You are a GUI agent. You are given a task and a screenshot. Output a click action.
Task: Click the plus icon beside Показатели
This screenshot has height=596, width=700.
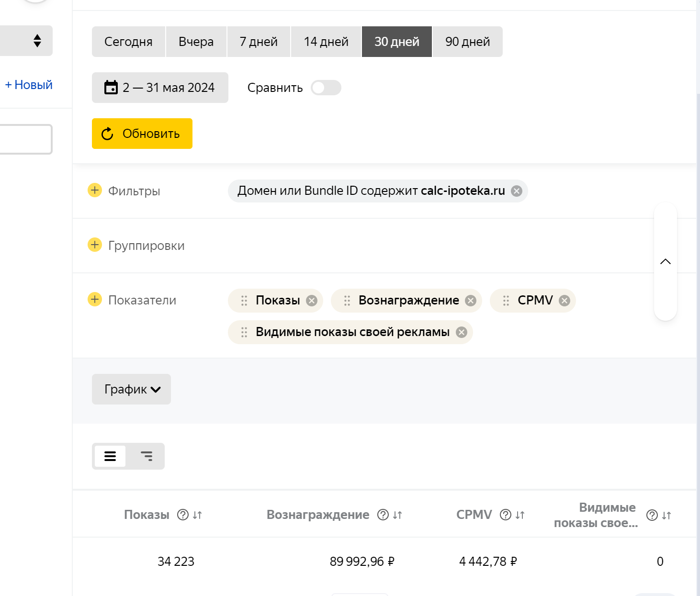tap(95, 300)
